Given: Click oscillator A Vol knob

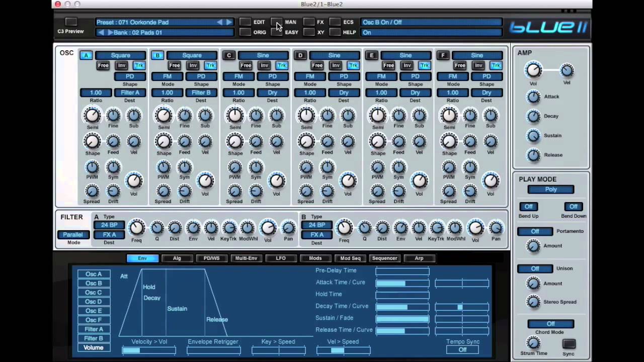Looking at the screenshot, I should pyautogui.click(x=134, y=180).
